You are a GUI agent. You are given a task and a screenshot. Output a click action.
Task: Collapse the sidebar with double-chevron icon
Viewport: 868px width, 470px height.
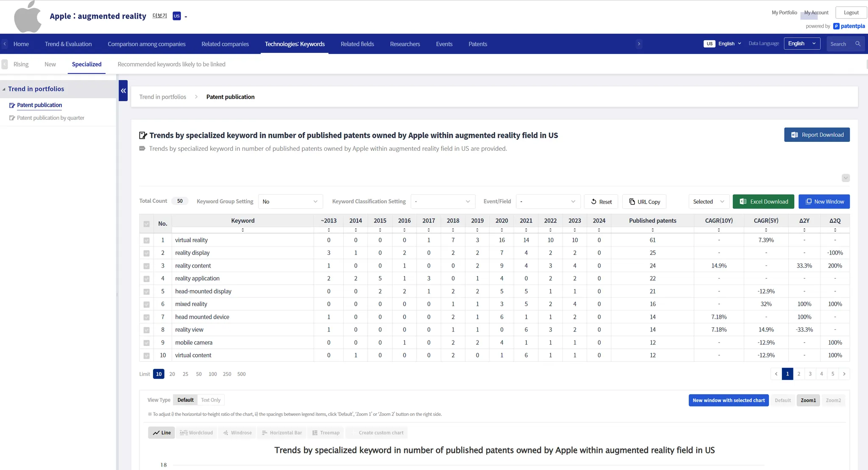(x=123, y=91)
